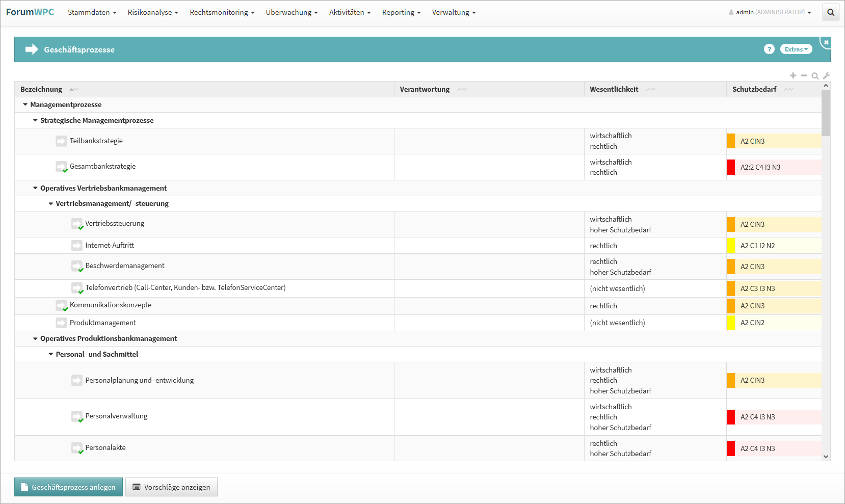Click the red Schutzbedarf swatch for Gesamtbankstrategie

[x=731, y=167]
